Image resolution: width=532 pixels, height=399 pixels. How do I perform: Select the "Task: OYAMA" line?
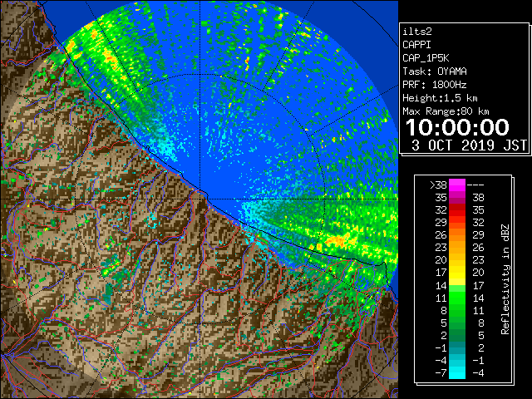pos(435,71)
